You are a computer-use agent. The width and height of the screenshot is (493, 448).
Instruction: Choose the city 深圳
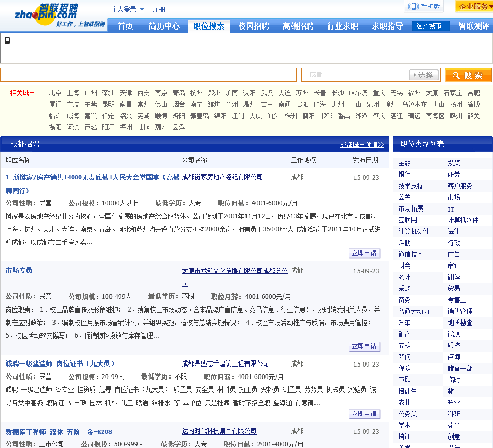pos(108,93)
